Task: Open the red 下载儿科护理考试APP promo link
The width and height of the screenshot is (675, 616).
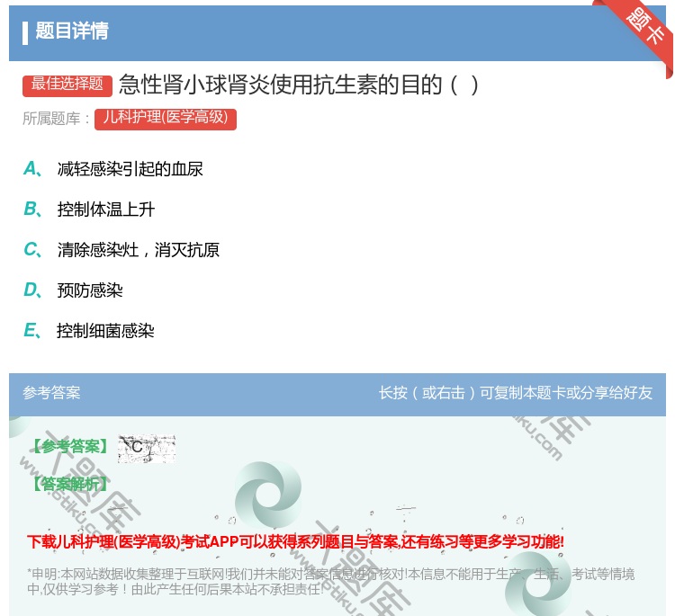Action: pyautogui.click(x=295, y=541)
